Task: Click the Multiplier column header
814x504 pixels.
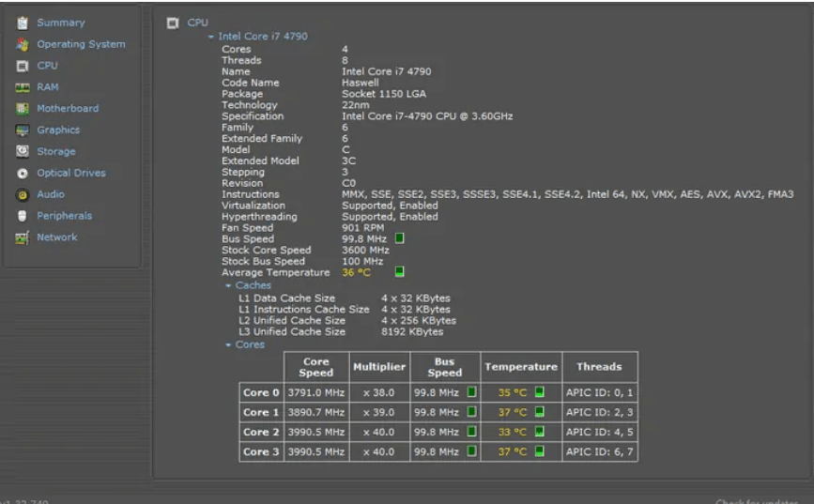Action: coord(379,367)
